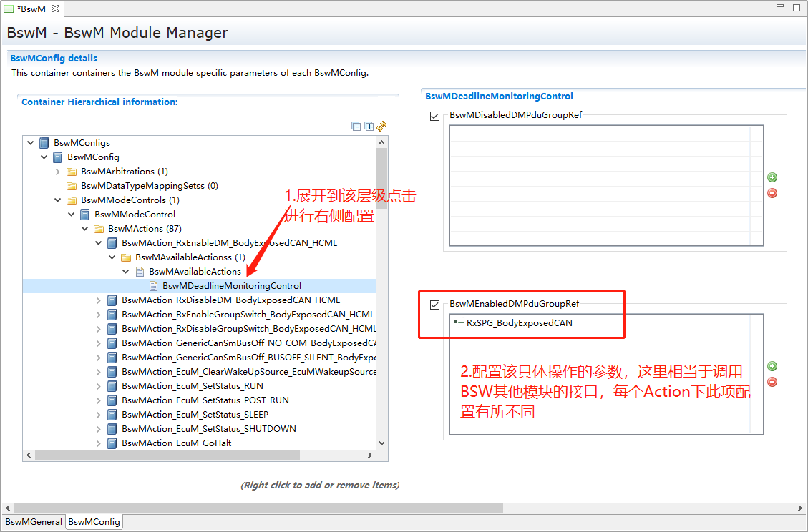Expand BswMAction_EcuM_GoHalt node
This screenshot has height=532, width=808.
[99, 443]
